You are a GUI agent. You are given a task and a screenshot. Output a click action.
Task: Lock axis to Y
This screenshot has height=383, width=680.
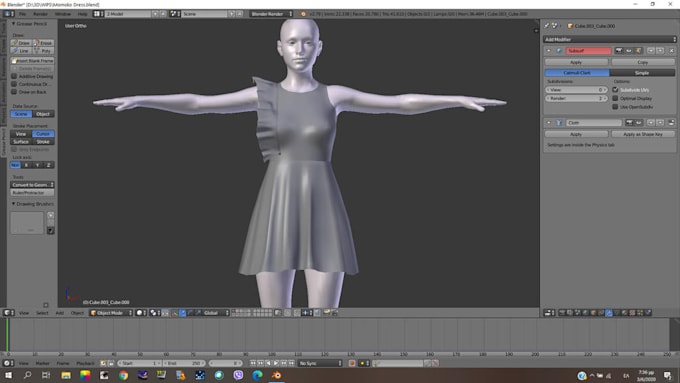click(x=38, y=165)
